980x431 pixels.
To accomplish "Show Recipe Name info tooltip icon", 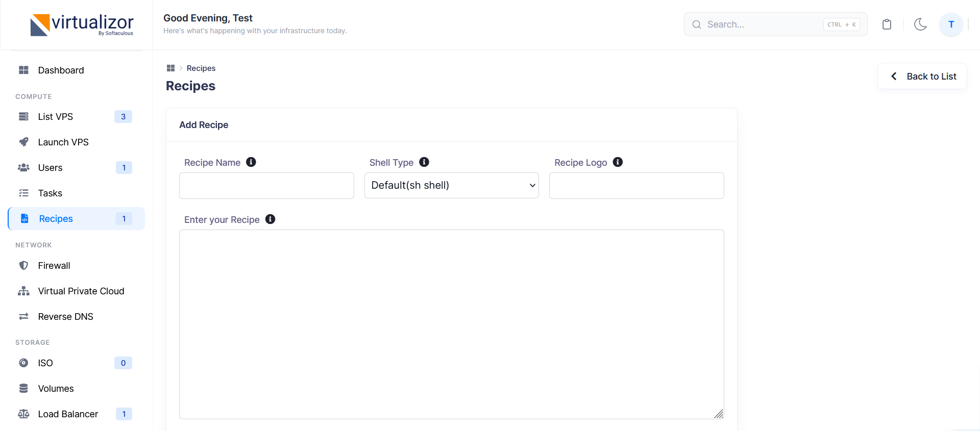I will coord(251,162).
